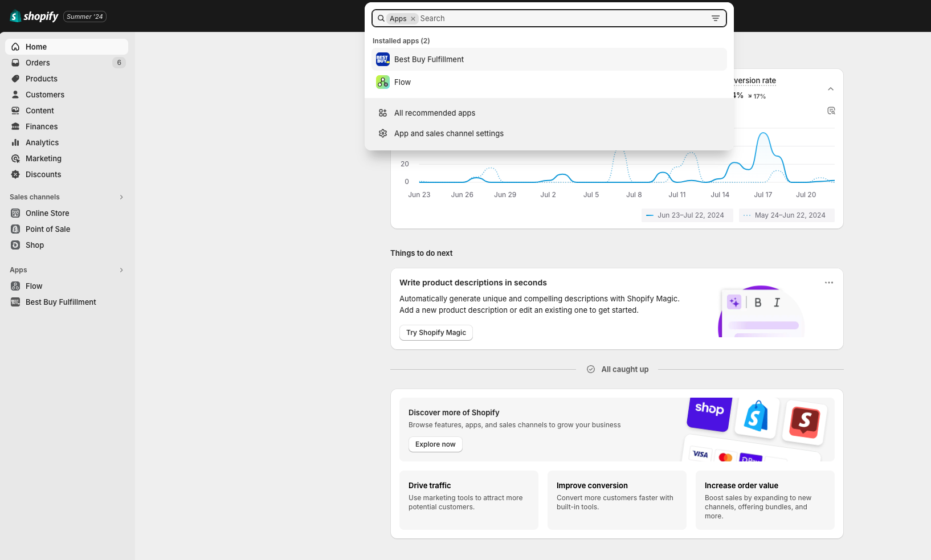Open the Drive traffic card

click(x=469, y=500)
